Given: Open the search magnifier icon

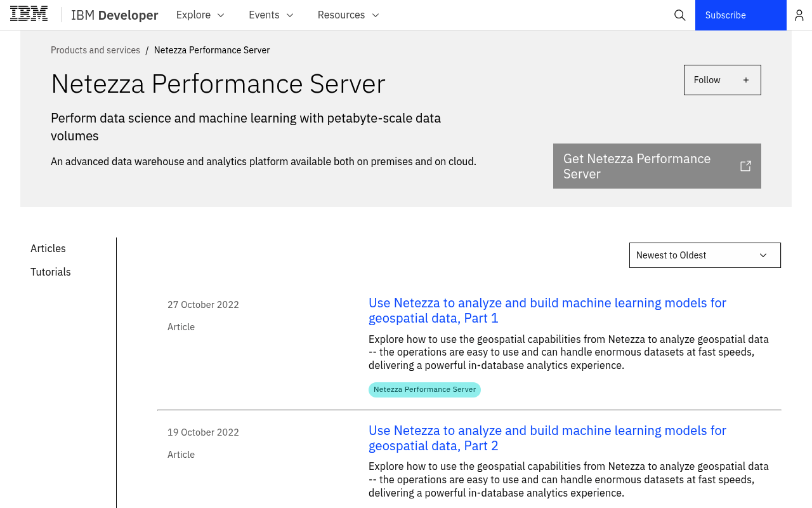Looking at the screenshot, I should pos(680,15).
